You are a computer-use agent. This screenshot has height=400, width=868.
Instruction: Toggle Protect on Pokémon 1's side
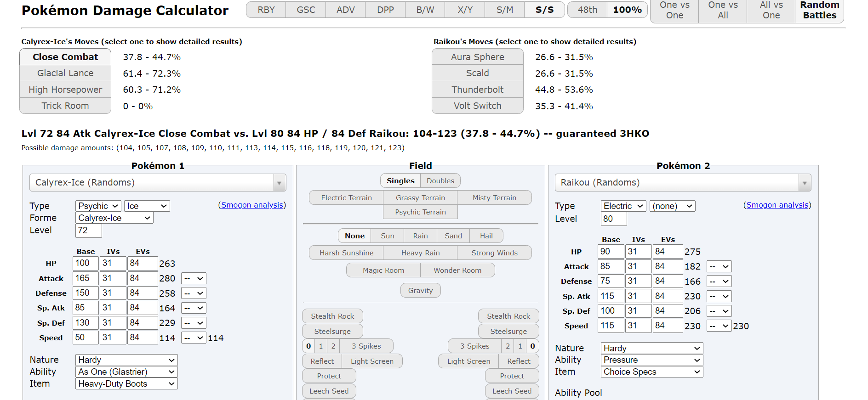pyautogui.click(x=329, y=376)
